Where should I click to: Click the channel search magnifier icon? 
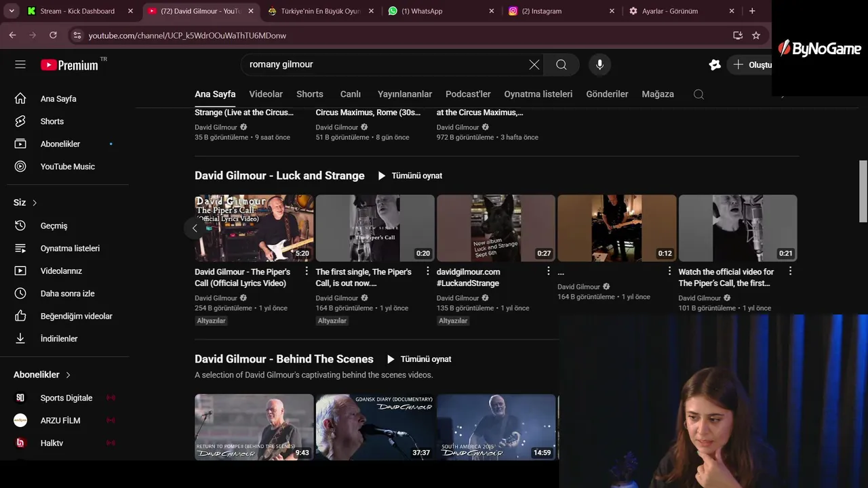point(698,94)
